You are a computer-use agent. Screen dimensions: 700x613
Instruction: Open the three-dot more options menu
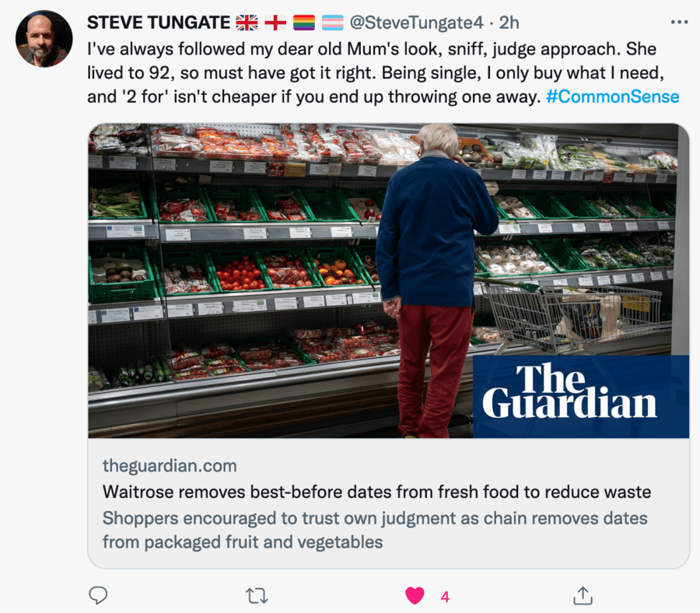(679, 23)
